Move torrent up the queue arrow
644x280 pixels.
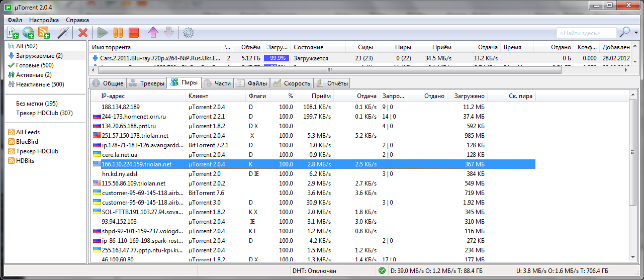tap(153, 33)
